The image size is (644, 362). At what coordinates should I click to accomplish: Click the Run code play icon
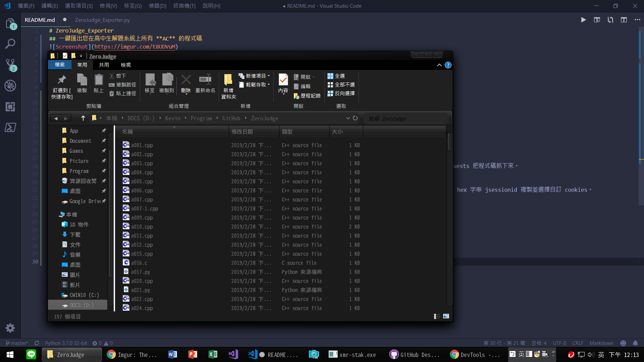click(x=583, y=20)
